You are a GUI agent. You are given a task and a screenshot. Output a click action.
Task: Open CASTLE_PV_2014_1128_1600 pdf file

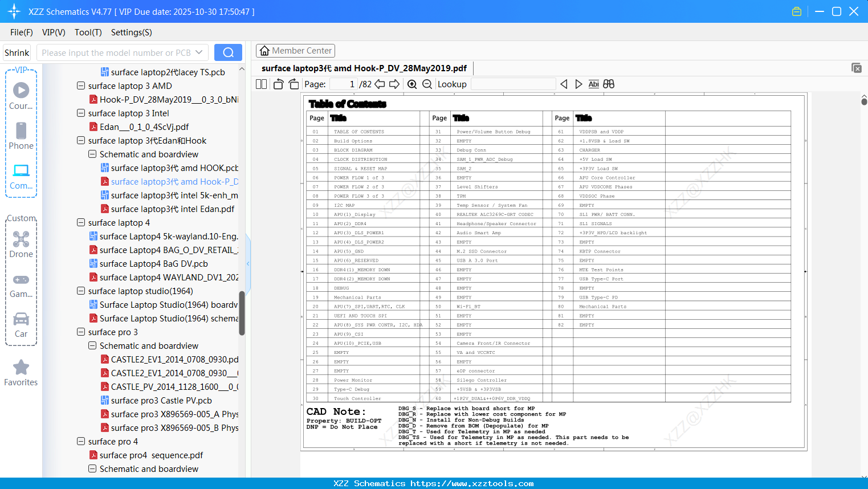tap(169, 386)
